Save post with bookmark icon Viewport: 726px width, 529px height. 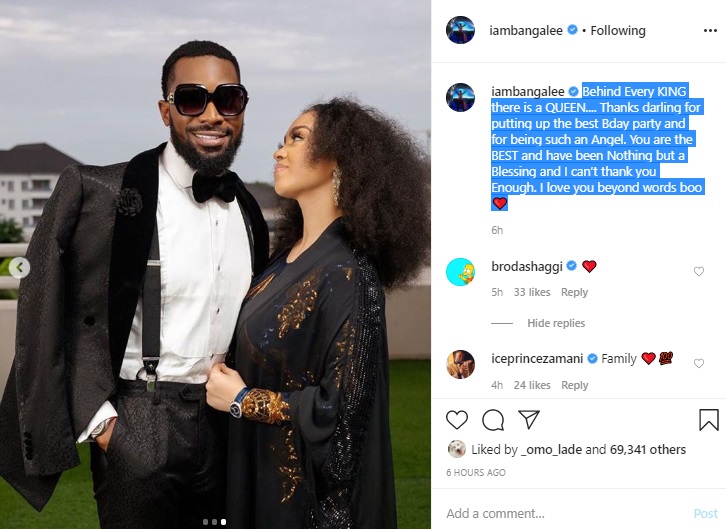[x=707, y=420]
